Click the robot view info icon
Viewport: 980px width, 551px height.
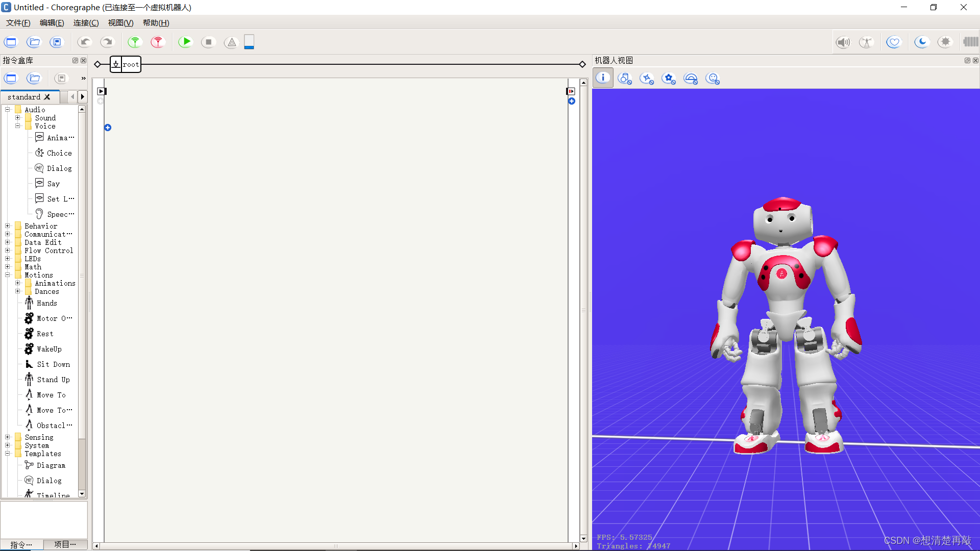[x=603, y=78]
